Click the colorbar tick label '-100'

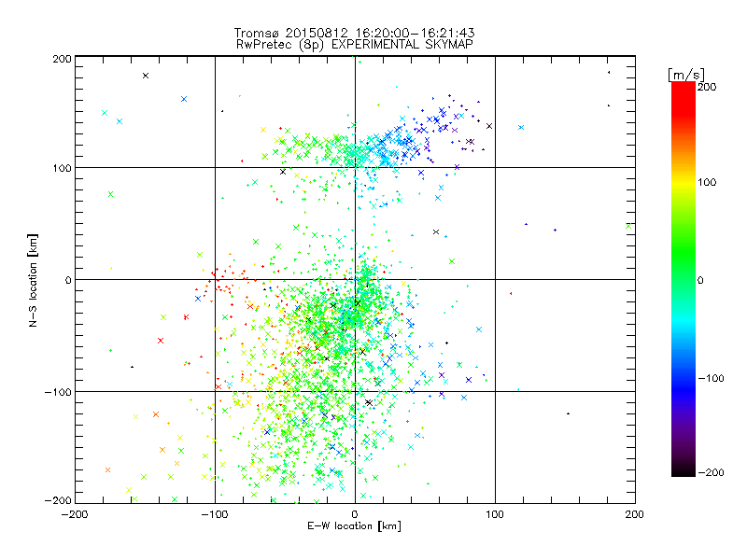[x=711, y=378]
